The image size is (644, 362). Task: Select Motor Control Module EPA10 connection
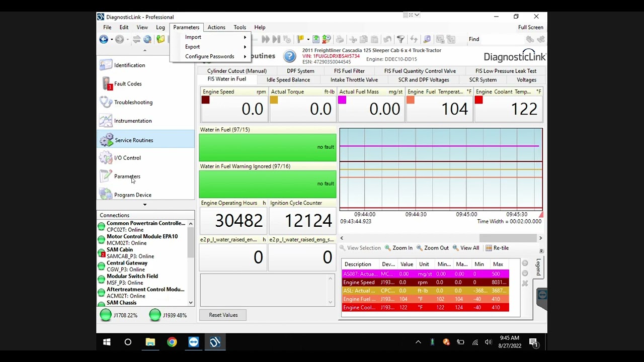[142, 239]
